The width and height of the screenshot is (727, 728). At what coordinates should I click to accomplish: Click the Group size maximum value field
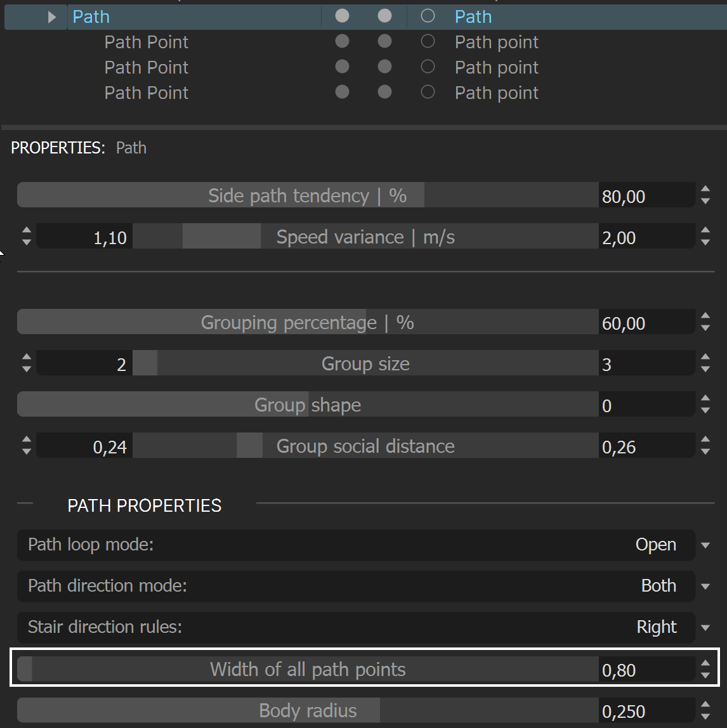click(x=646, y=363)
